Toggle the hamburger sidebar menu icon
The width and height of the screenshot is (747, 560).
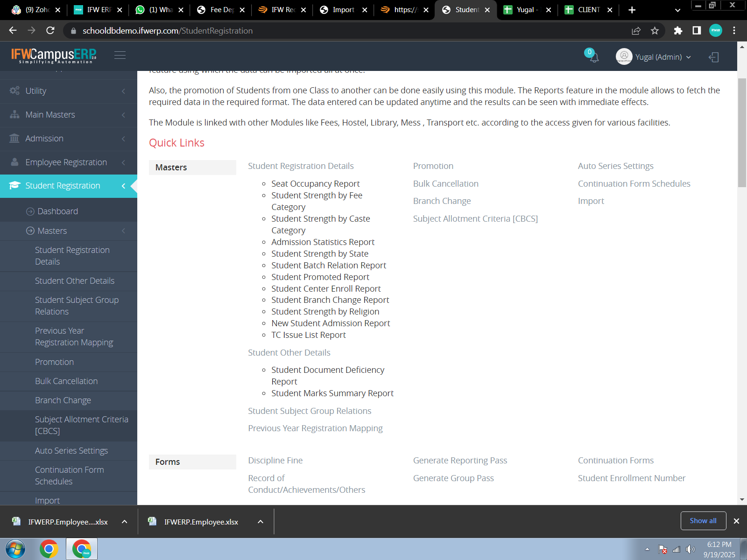pos(120,56)
